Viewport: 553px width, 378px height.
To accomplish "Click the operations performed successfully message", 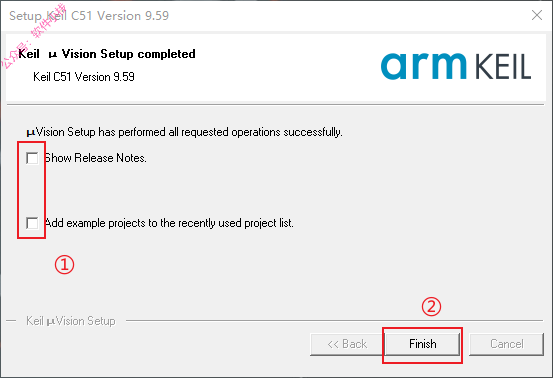I will point(184,132).
